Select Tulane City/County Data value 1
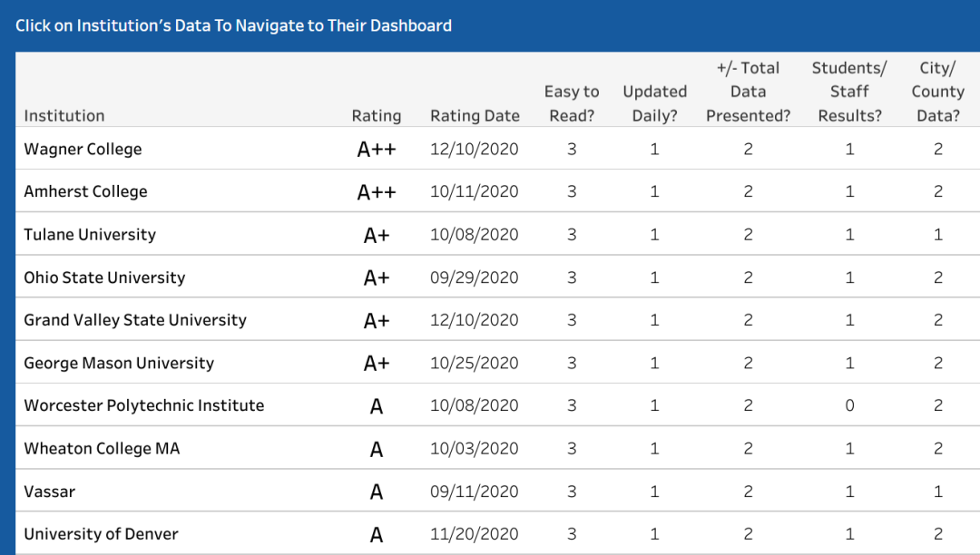Viewport: 980px width, 555px height. 938,235
